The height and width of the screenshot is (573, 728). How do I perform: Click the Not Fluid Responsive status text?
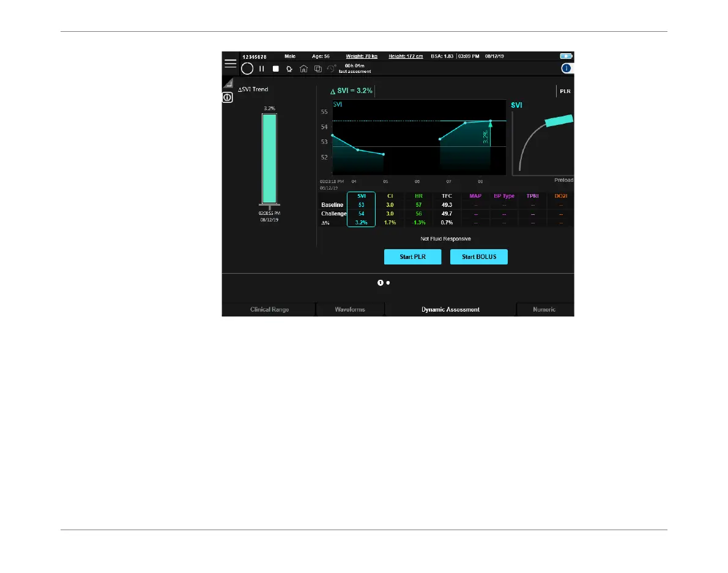446,239
